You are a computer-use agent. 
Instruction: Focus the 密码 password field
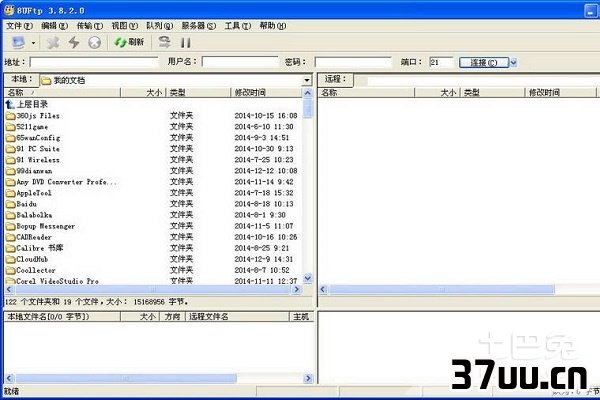[x=353, y=62]
